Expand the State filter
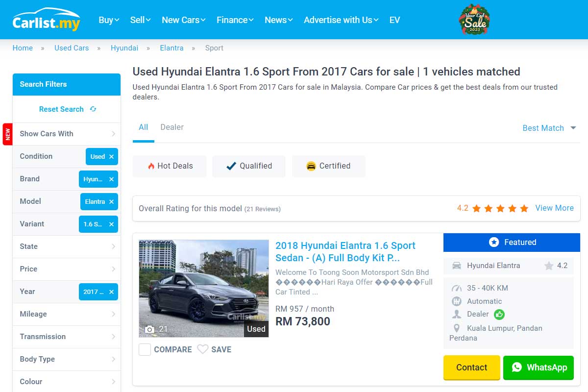 point(66,246)
